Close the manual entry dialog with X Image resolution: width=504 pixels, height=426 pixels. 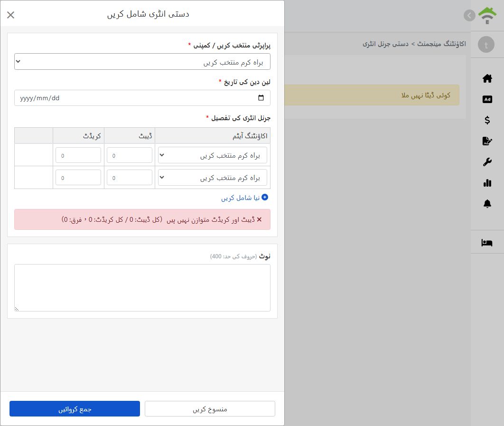[x=10, y=15]
